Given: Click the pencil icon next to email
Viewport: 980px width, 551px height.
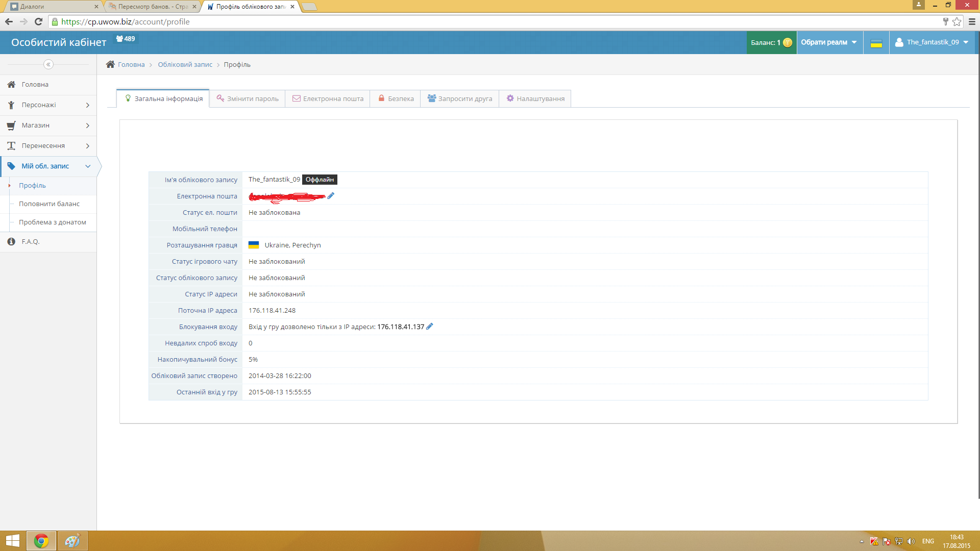Looking at the screenshot, I should (x=331, y=196).
